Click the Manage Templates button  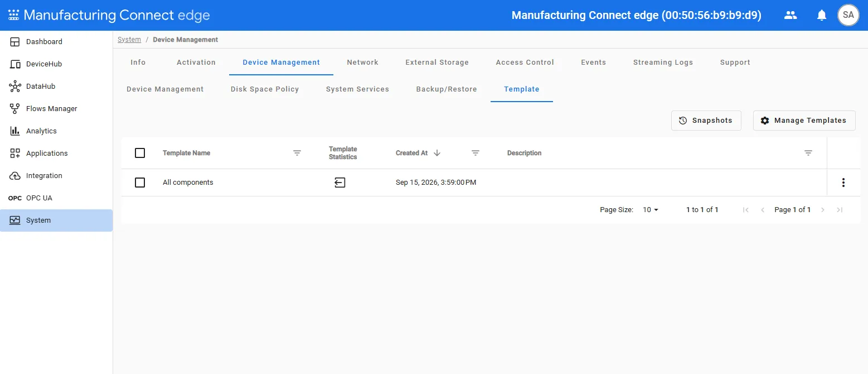coord(804,121)
